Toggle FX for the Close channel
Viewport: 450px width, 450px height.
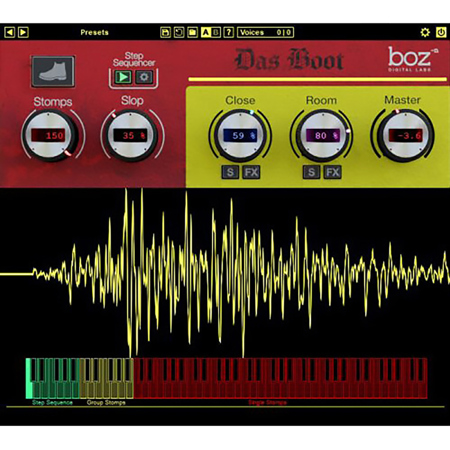(251, 172)
